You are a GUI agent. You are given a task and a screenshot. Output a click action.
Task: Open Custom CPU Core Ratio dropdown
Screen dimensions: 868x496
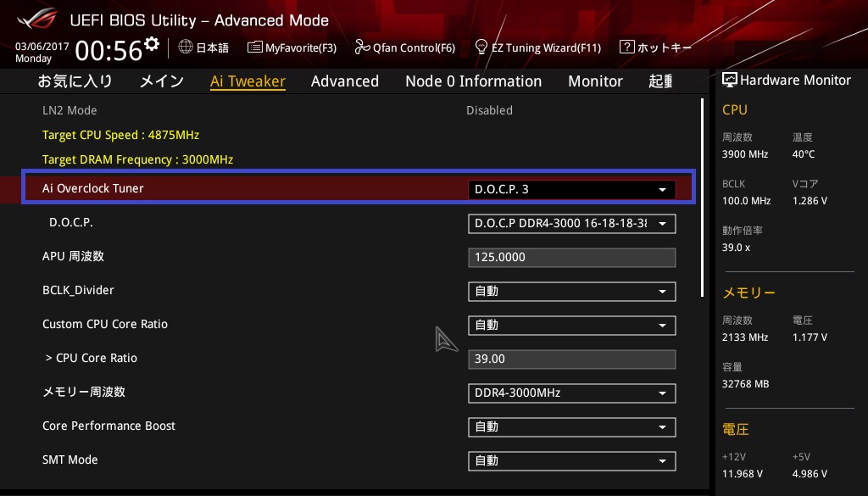click(571, 326)
